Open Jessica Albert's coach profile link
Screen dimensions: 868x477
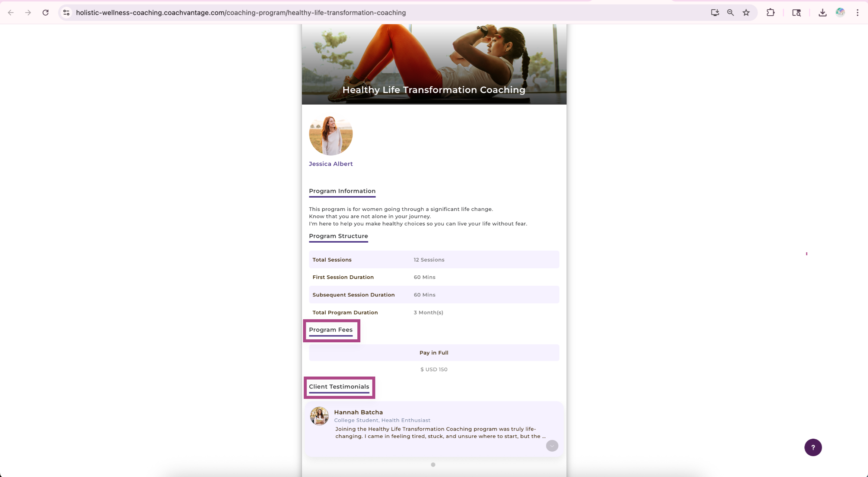coord(331,164)
